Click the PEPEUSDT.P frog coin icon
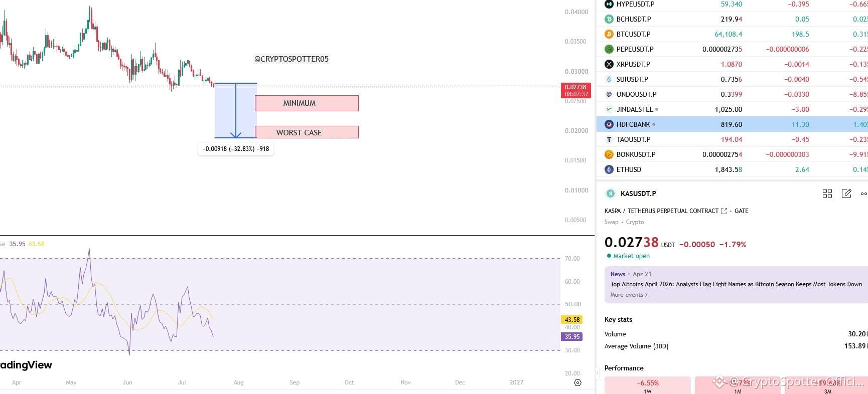This screenshot has height=394, width=868. (x=609, y=49)
